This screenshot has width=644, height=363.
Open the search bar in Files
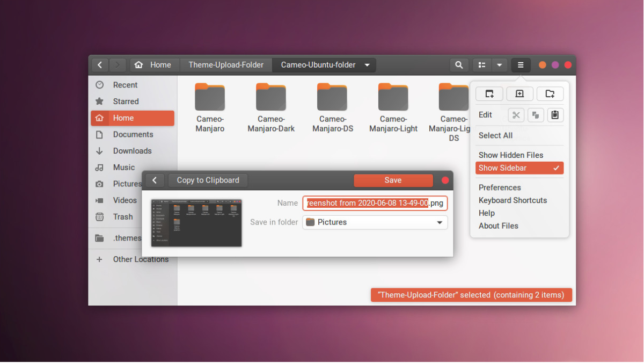click(x=459, y=64)
